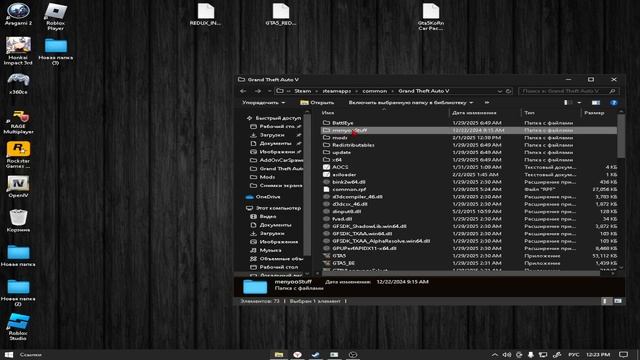Open the change view options dropdown arrow
The width and height of the screenshot is (640, 360).
click(x=579, y=103)
